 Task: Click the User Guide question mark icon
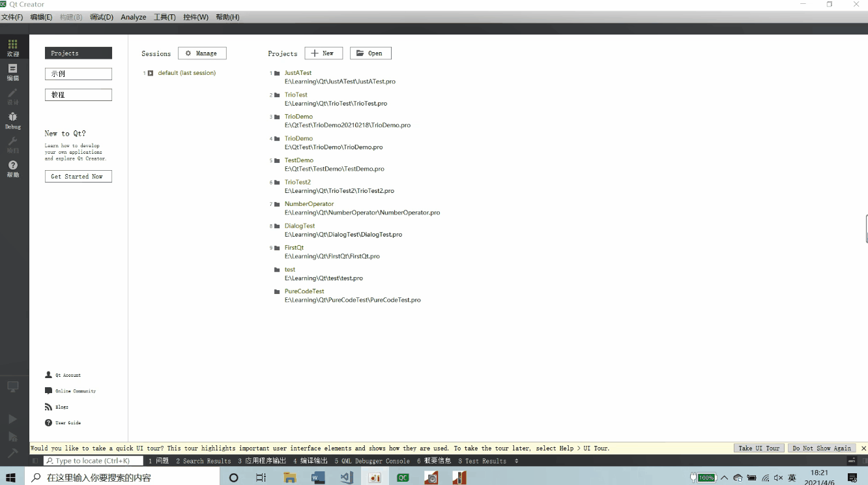pos(48,423)
